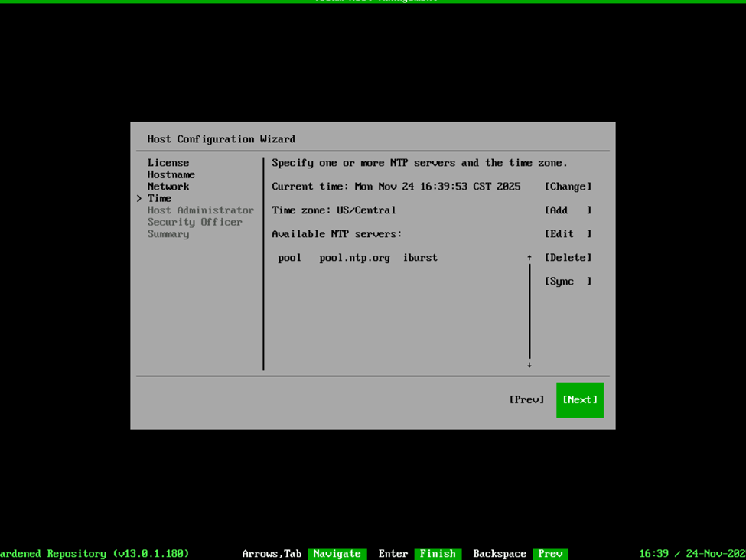This screenshot has height=560, width=746.
Task: Click the [Next] button
Action: pos(579,399)
